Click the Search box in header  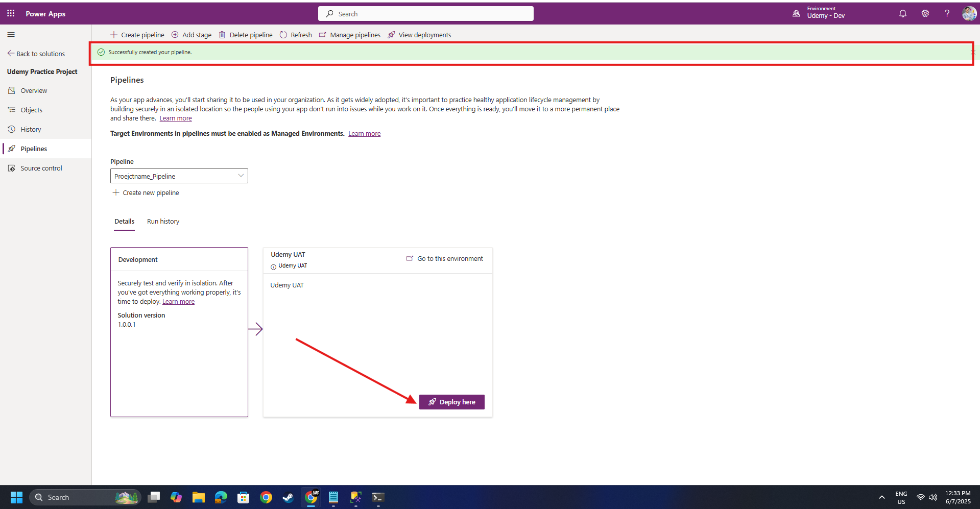425,14
